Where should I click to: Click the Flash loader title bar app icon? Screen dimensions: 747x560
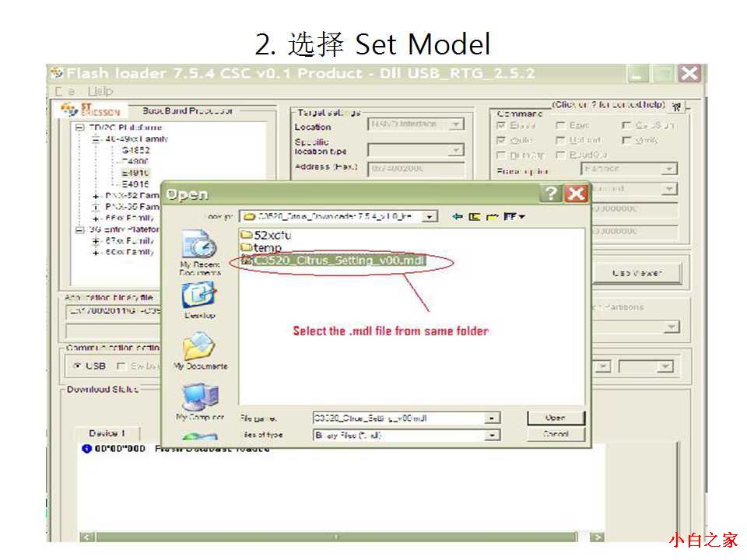point(58,73)
